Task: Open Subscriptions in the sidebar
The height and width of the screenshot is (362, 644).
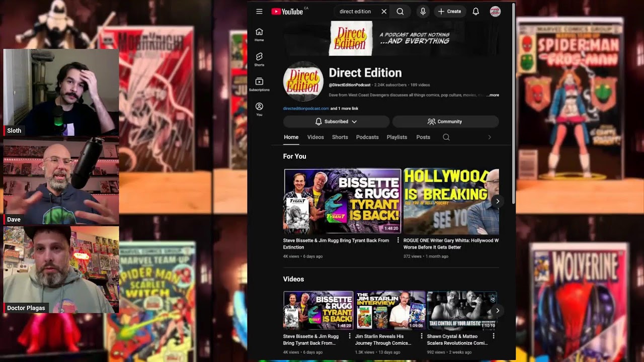Action: coord(259,84)
